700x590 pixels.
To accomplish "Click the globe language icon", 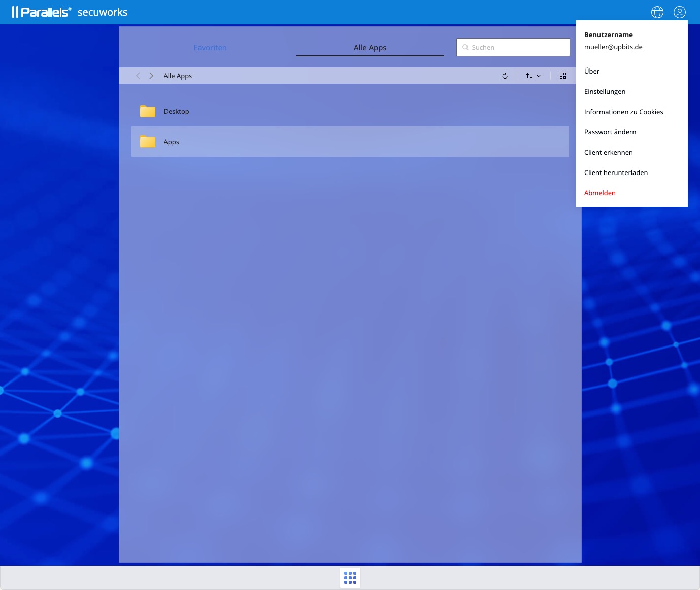I will 657,12.
